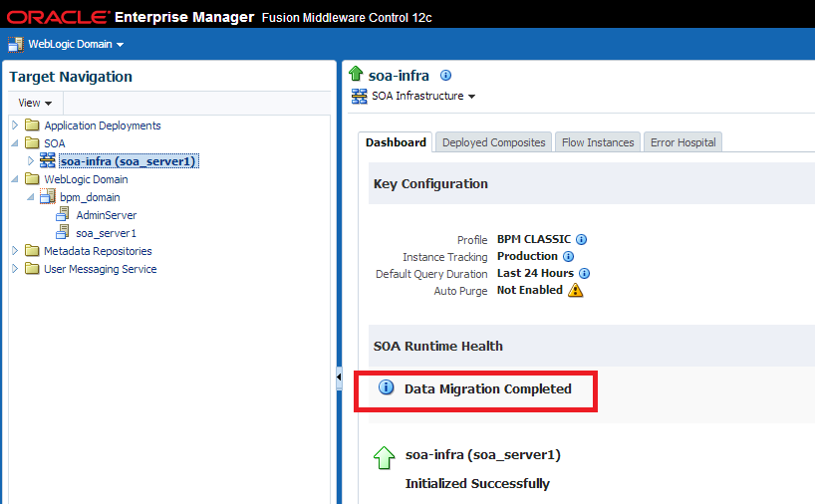Open the WebLogic Domain dropdown menu
815x504 pixels.
tap(76, 45)
